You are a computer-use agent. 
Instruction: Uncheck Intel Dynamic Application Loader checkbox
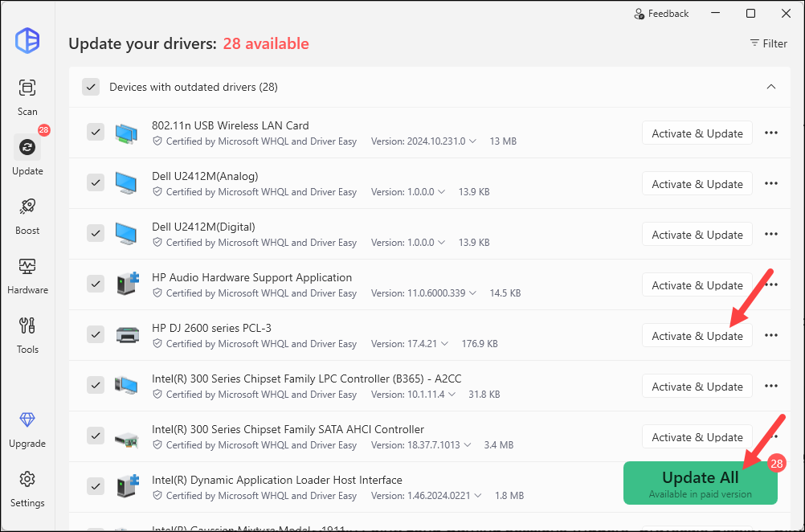[96, 485]
